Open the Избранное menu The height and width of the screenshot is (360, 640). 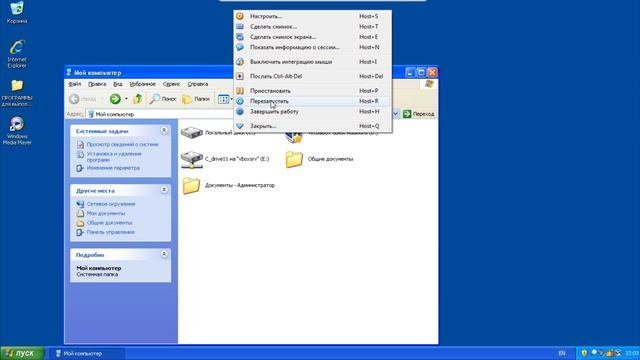tap(142, 84)
